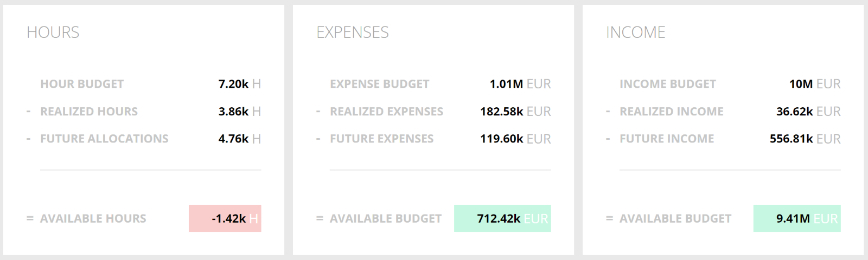Select the 556.81k future income value
The width and height of the screenshot is (868, 260).
pyautogui.click(x=792, y=139)
